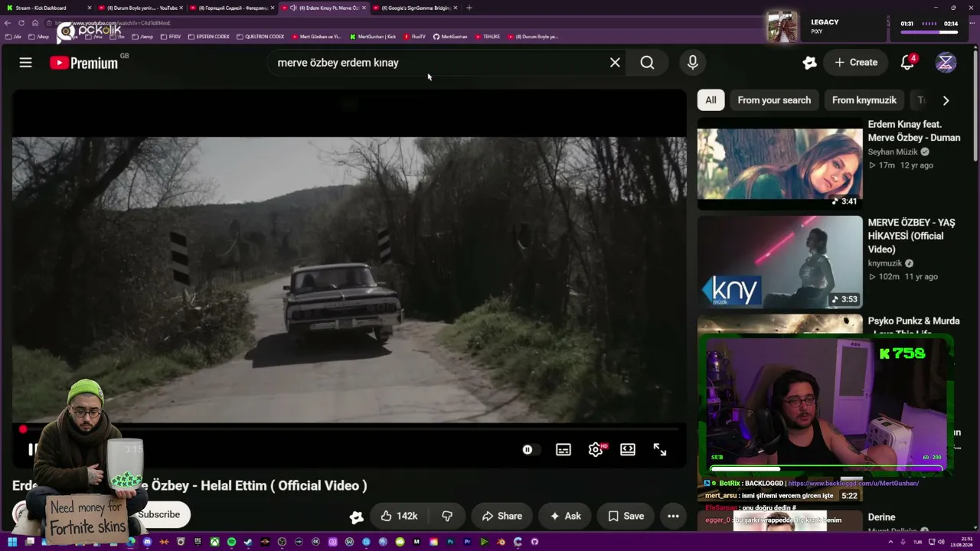Viewport: 980px width, 551px height.
Task: Open the FFXIV bookmark folder
Action: point(171,37)
